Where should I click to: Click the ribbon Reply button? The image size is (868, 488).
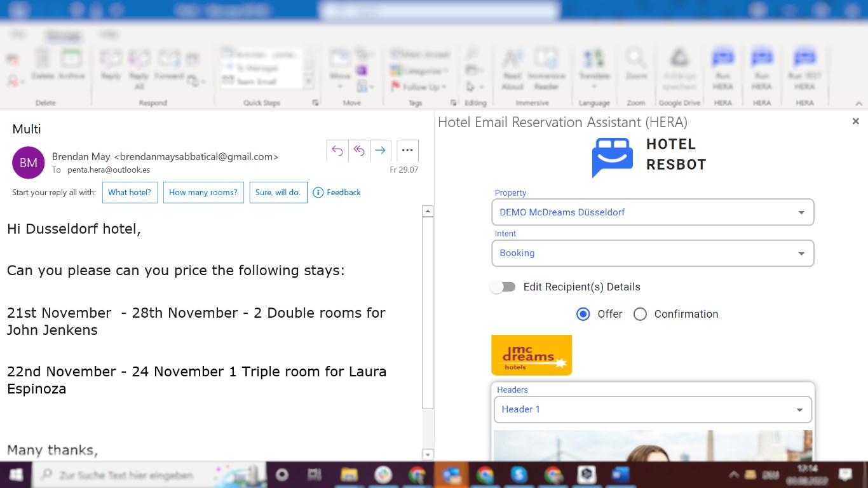coord(111,65)
